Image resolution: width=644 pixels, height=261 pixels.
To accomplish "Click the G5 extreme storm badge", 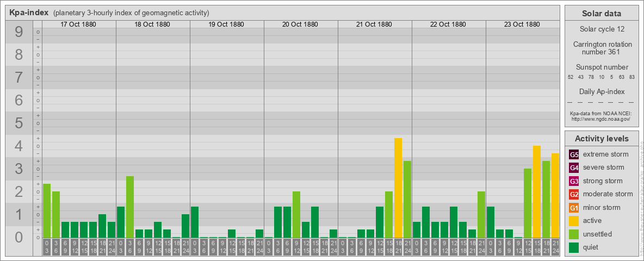I will 574,154.
